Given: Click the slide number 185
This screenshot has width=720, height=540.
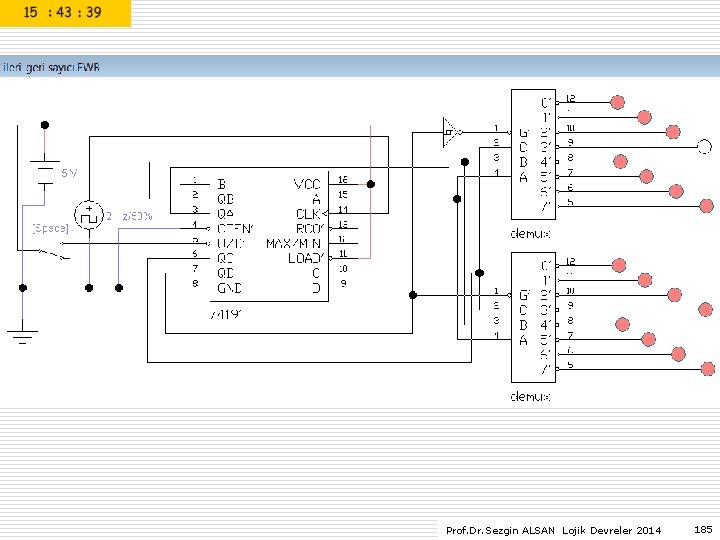Looking at the screenshot, I should [703, 530].
